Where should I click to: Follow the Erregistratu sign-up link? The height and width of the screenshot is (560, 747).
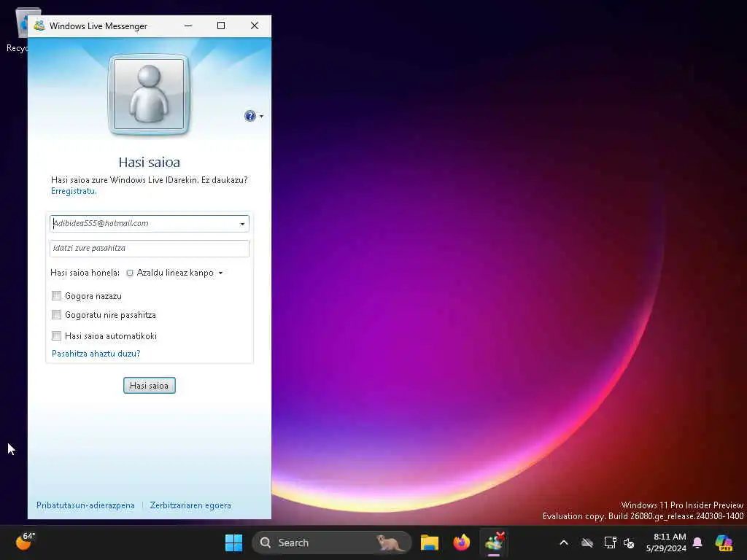click(x=74, y=191)
